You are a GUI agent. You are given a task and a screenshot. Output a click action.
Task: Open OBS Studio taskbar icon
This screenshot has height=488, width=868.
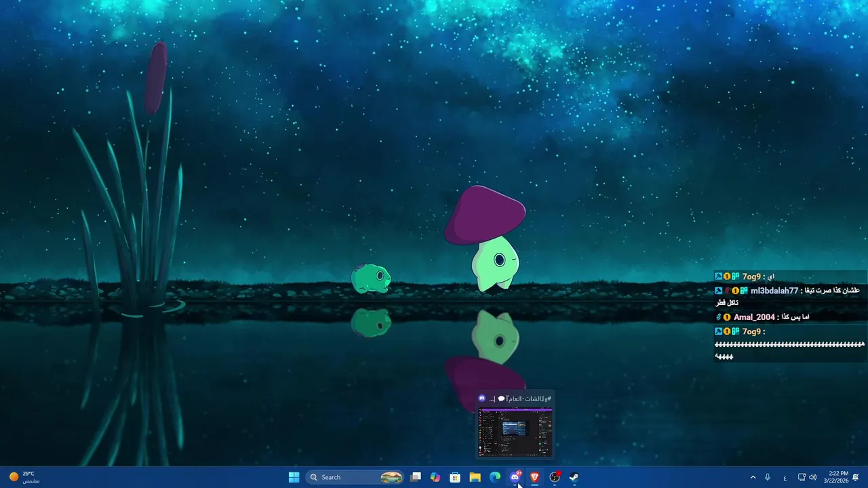coord(555,477)
